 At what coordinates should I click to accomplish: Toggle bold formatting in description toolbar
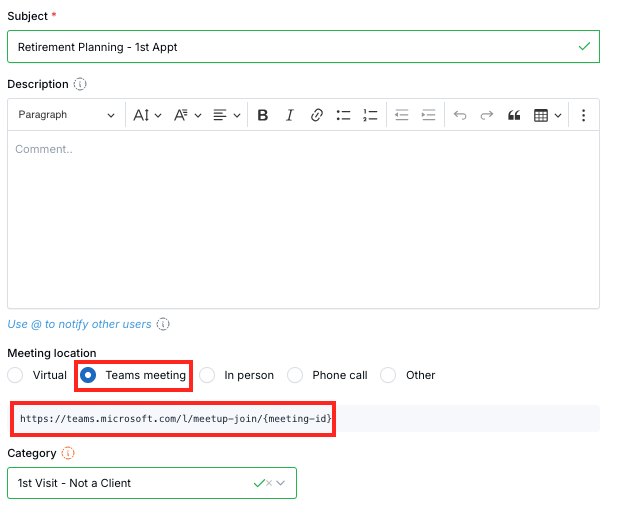pyautogui.click(x=262, y=115)
